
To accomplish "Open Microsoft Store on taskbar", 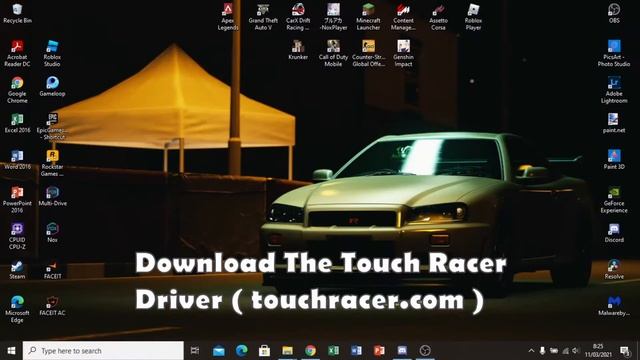I will tap(264, 351).
